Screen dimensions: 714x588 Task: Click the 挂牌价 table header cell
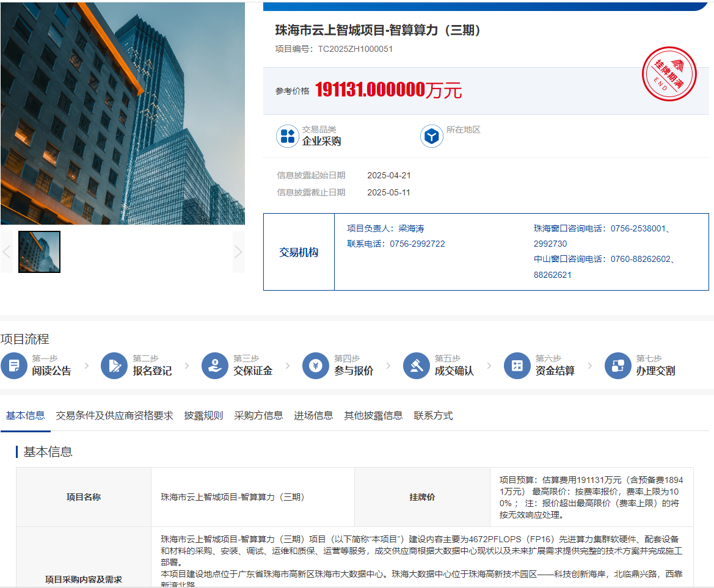click(x=422, y=497)
